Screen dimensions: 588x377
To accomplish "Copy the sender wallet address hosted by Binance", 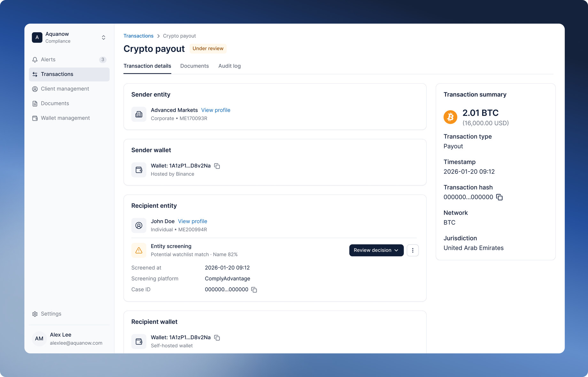I will point(217,166).
